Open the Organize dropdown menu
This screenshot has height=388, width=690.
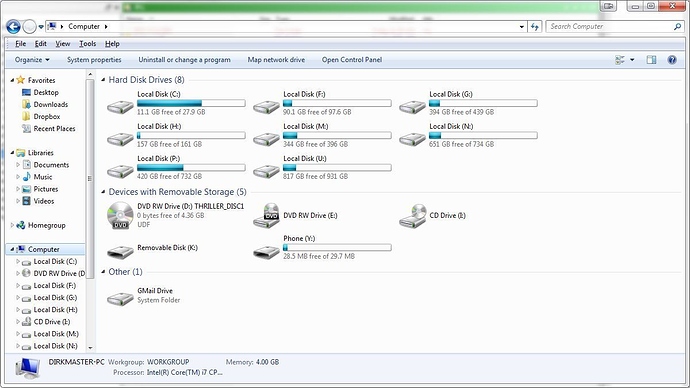(x=32, y=60)
